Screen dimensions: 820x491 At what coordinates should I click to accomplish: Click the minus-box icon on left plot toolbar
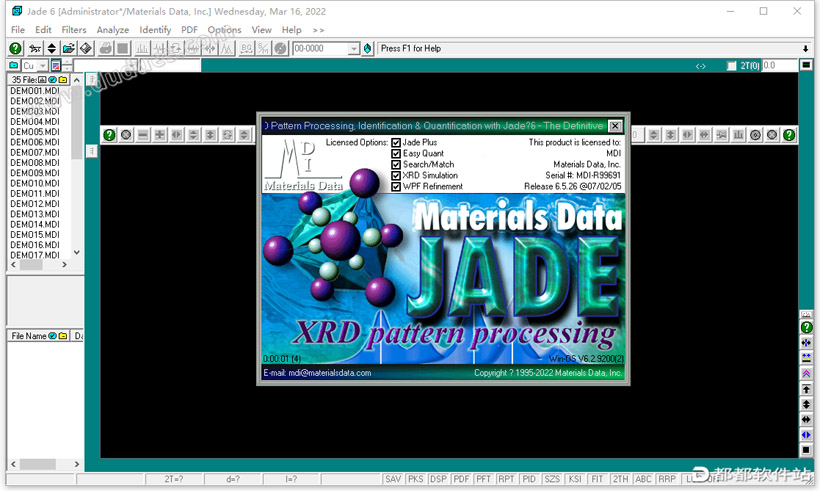click(143, 135)
